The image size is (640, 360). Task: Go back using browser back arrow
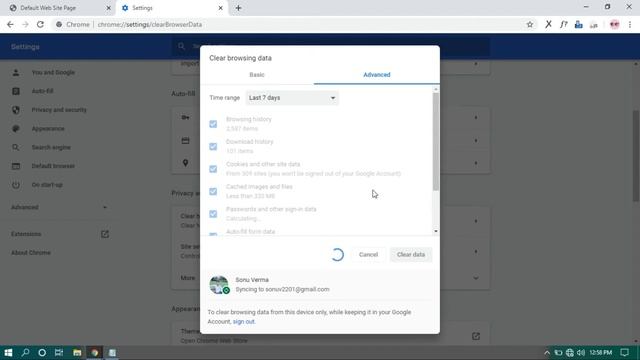pyautogui.click(x=10, y=24)
